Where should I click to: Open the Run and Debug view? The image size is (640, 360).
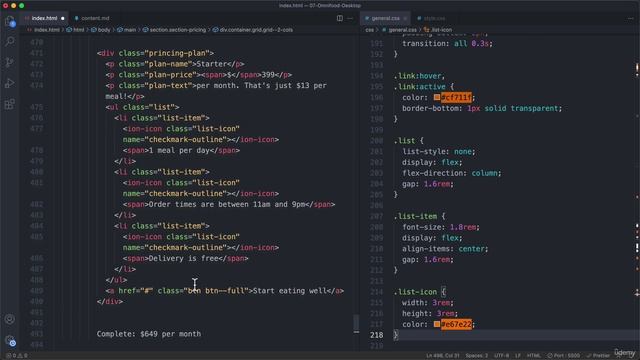point(10,83)
